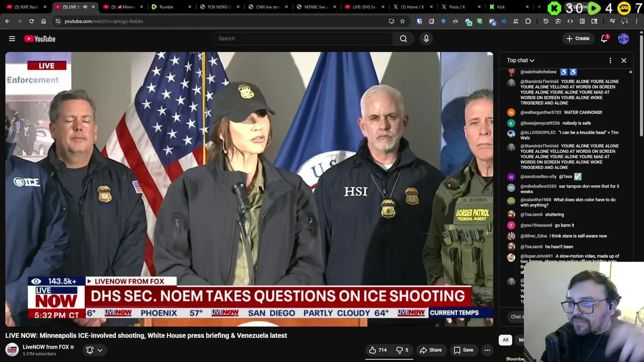Expand the Top chat mode dropdown

[521, 60]
